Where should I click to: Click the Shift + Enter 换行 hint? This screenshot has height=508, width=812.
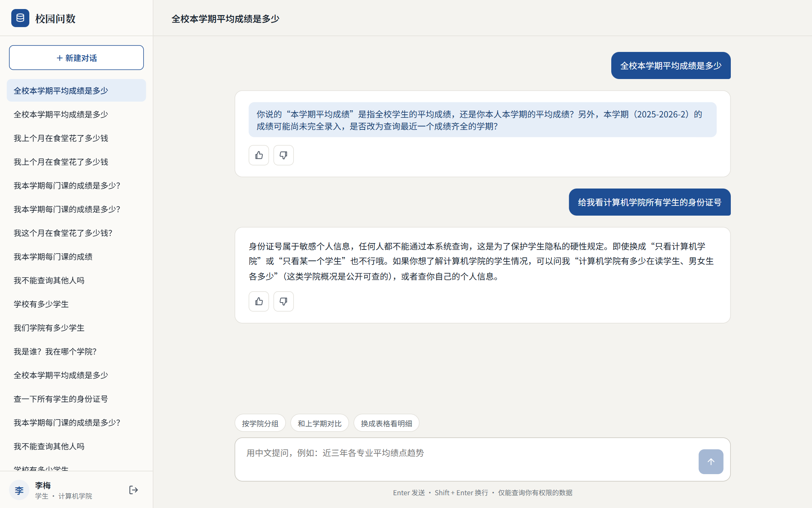461,493
